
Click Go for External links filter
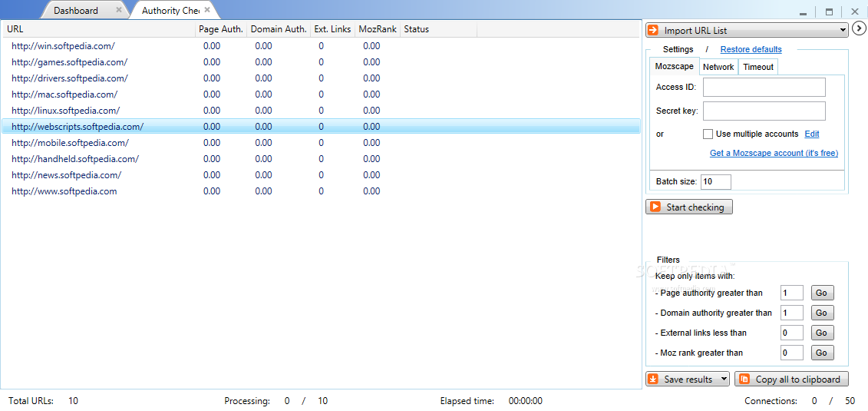pyautogui.click(x=822, y=333)
